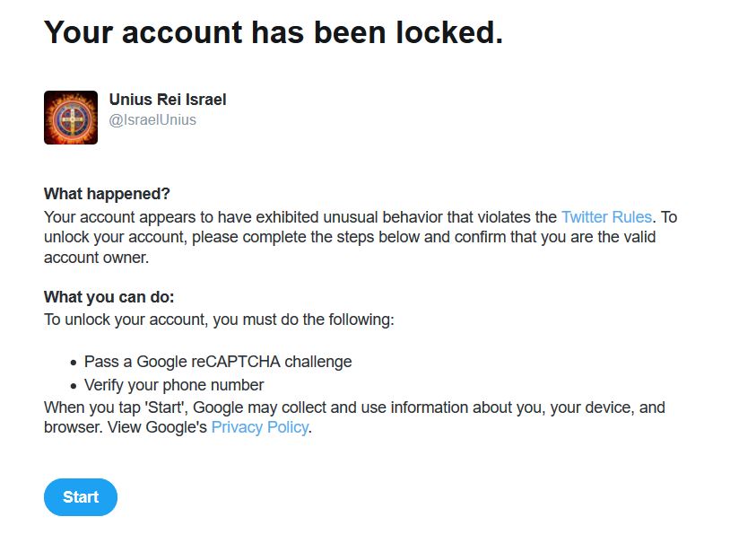The height and width of the screenshot is (552, 756).
Task: Click 'Pass a Google reCAPTCHA challenge' list item
Action: tap(218, 362)
